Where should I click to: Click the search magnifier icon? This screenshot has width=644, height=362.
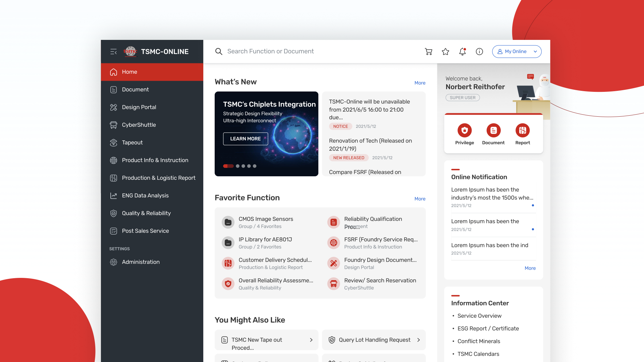(219, 51)
